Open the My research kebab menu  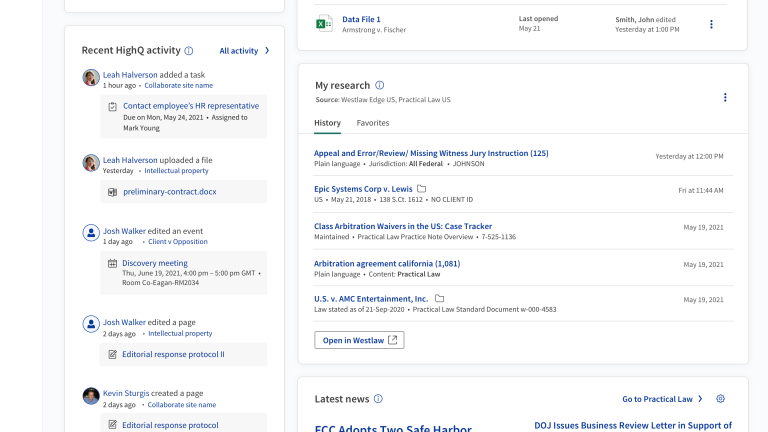coord(725,97)
